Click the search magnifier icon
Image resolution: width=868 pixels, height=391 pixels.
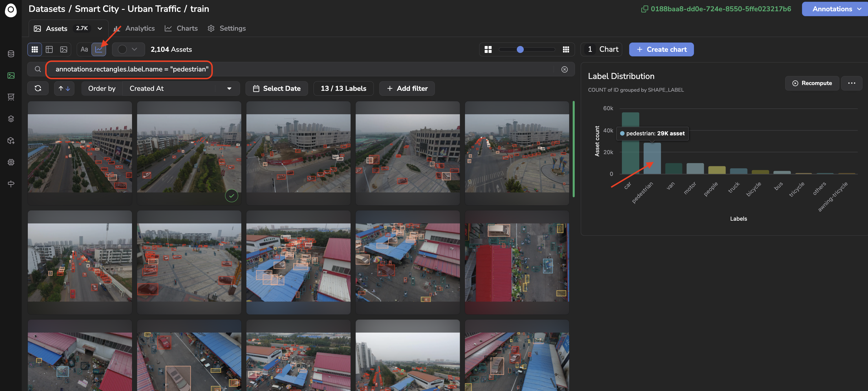[x=38, y=69]
